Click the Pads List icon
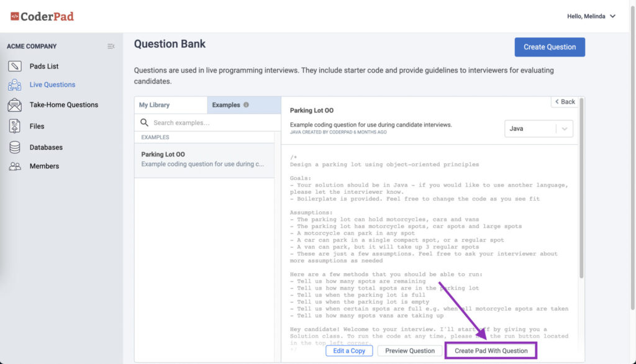636x364 pixels. tap(15, 66)
